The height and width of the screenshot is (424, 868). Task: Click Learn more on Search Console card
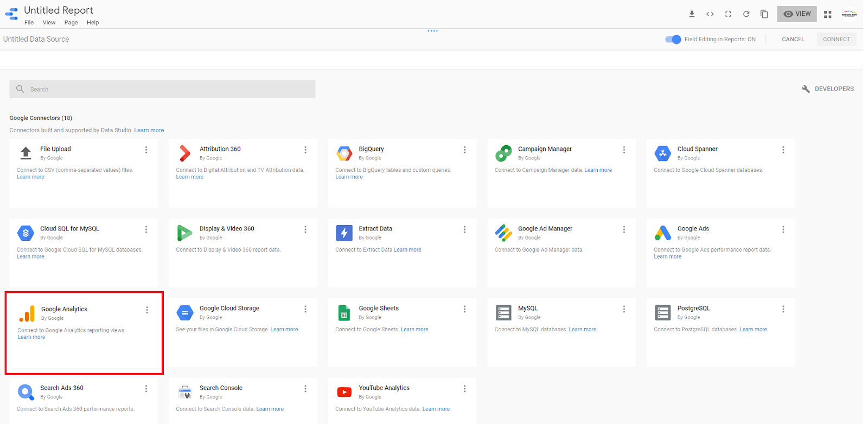pos(270,409)
